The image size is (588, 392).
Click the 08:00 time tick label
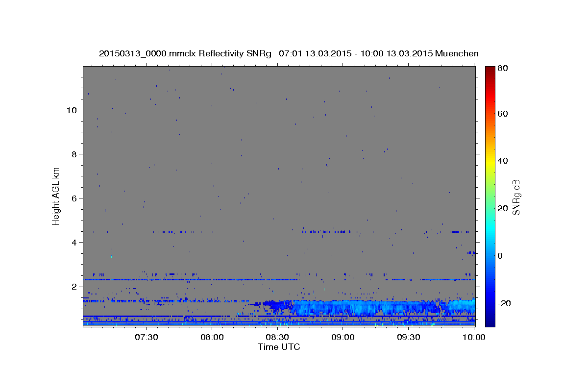(x=212, y=337)
